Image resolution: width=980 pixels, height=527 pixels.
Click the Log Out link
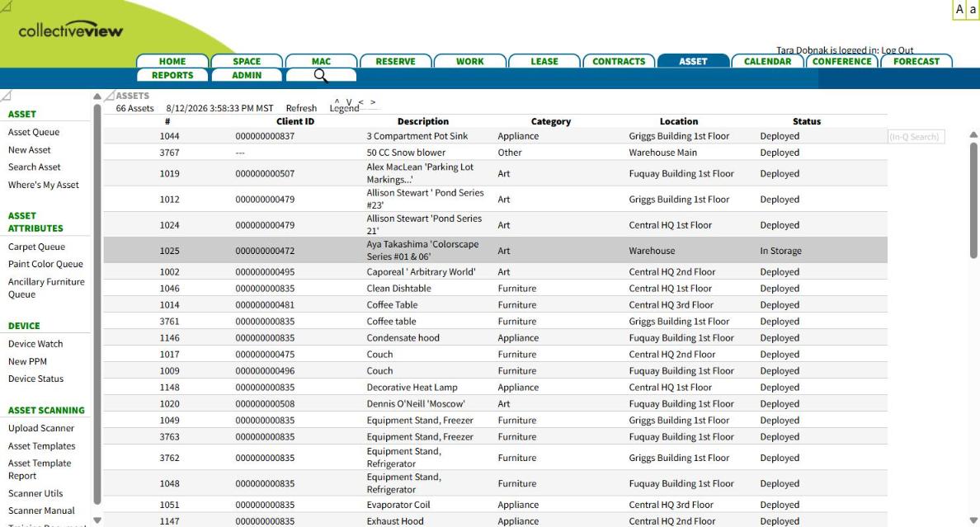(x=897, y=50)
